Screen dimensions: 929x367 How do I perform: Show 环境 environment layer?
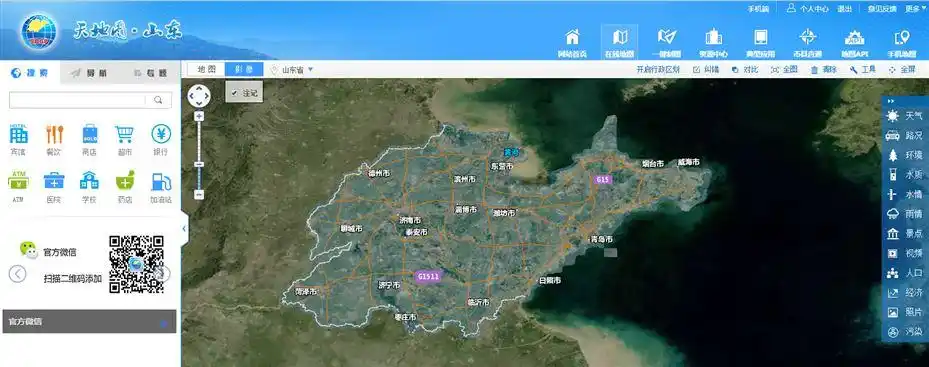point(905,155)
